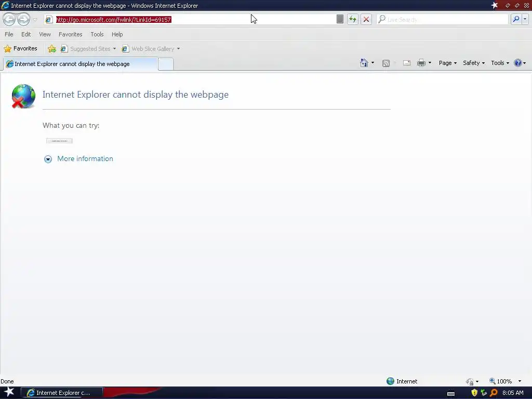The image size is (532, 399).
Task: Click the Internet security zone indicator
Action: click(402, 381)
